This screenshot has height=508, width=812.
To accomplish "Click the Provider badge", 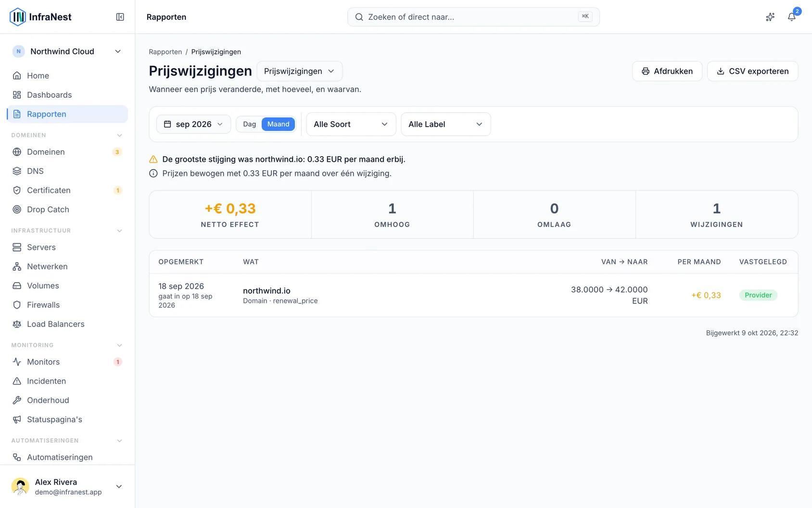I will pyautogui.click(x=758, y=295).
